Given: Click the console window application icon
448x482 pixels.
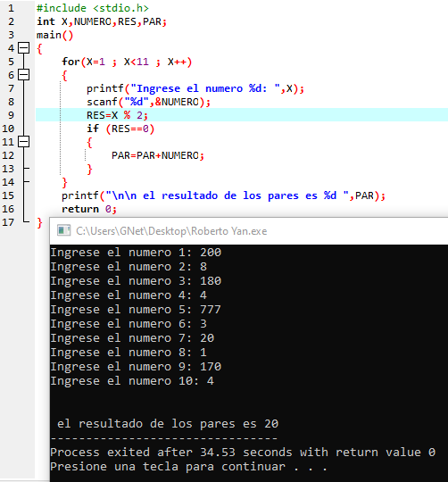Looking at the screenshot, I should click(64, 230).
